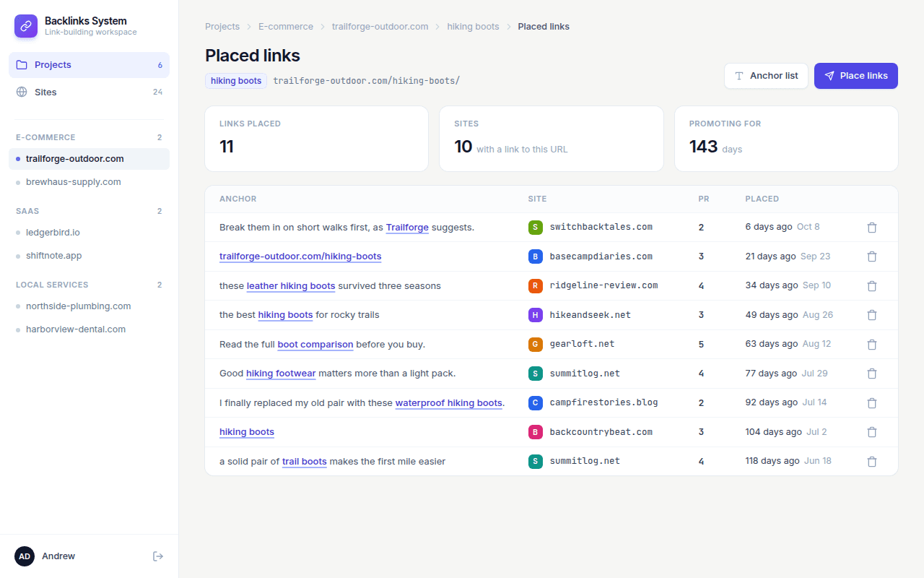This screenshot has width=924, height=578.
Task: Delete the ridgeline-review.com link row
Action: tap(871, 286)
